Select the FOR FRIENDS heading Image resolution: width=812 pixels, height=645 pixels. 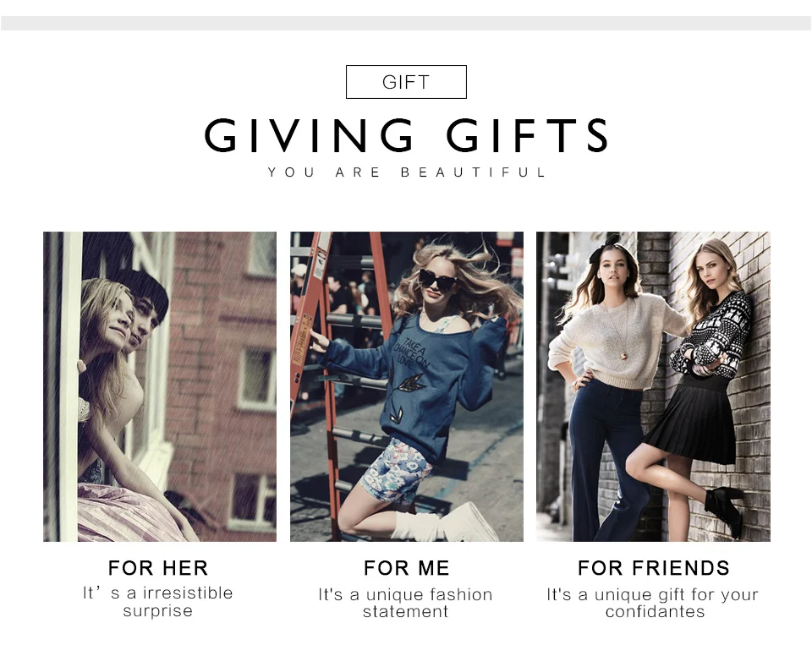pos(654,568)
